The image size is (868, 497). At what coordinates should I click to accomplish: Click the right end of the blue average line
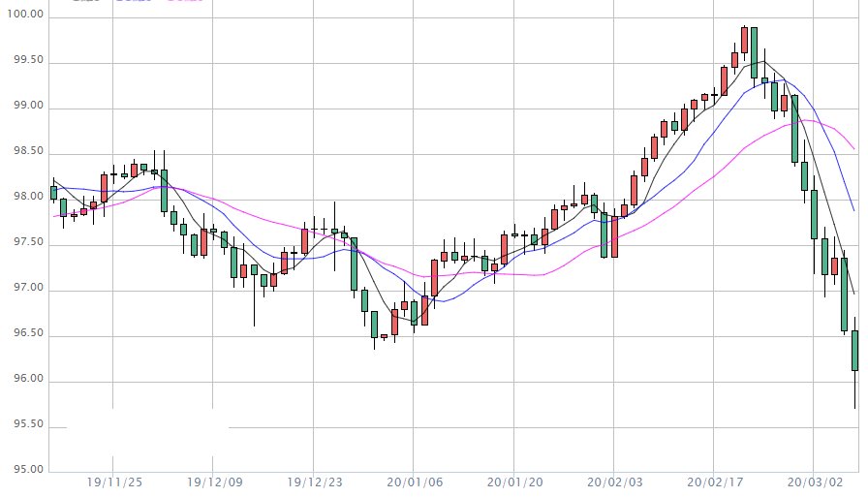click(853, 209)
